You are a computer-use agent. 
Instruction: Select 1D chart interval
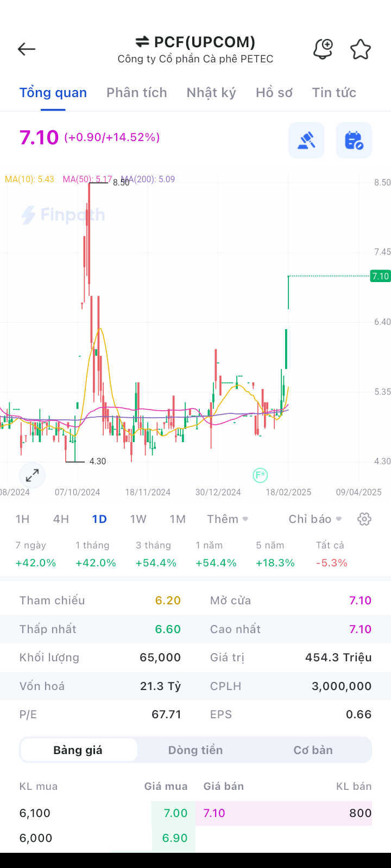(99, 519)
